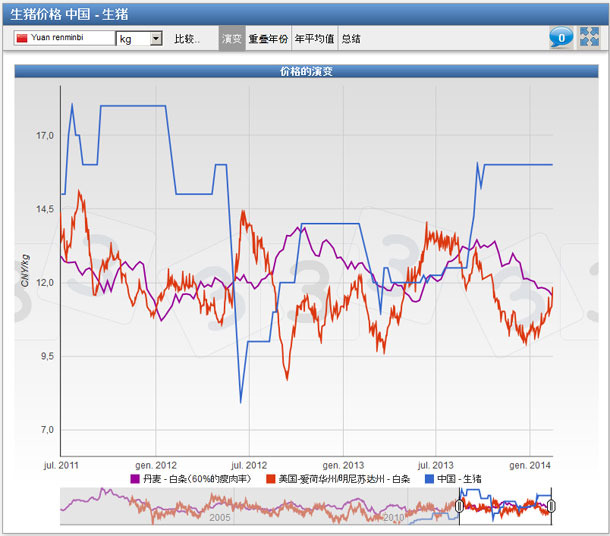610x536 pixels.
Task: Toggle the purple Denmark series legend marker
Action: pos(135,479)
